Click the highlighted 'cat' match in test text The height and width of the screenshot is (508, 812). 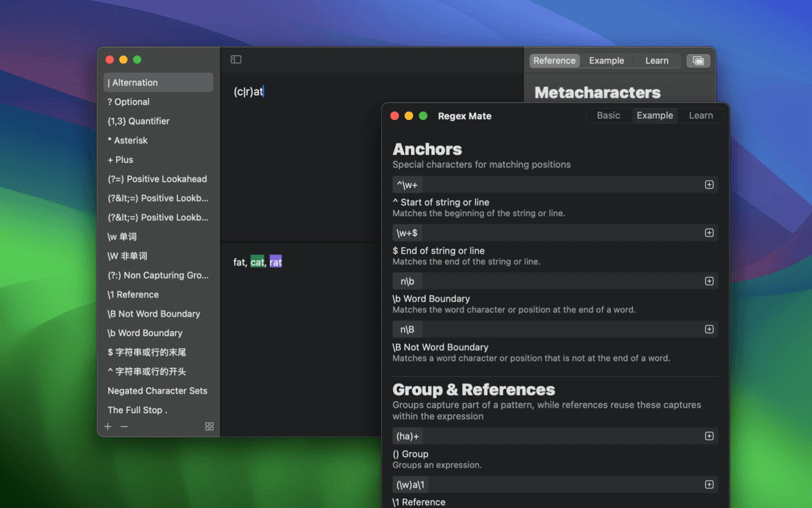tap(257, 262)
